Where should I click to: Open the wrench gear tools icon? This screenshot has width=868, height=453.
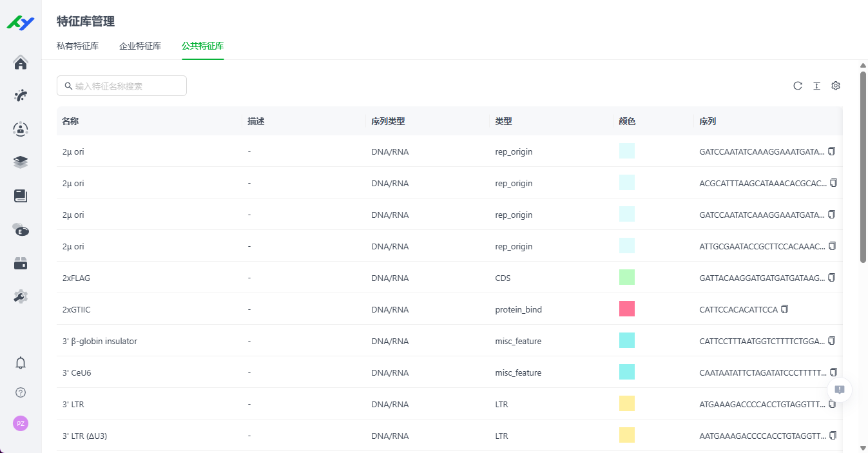pos(21,296)
